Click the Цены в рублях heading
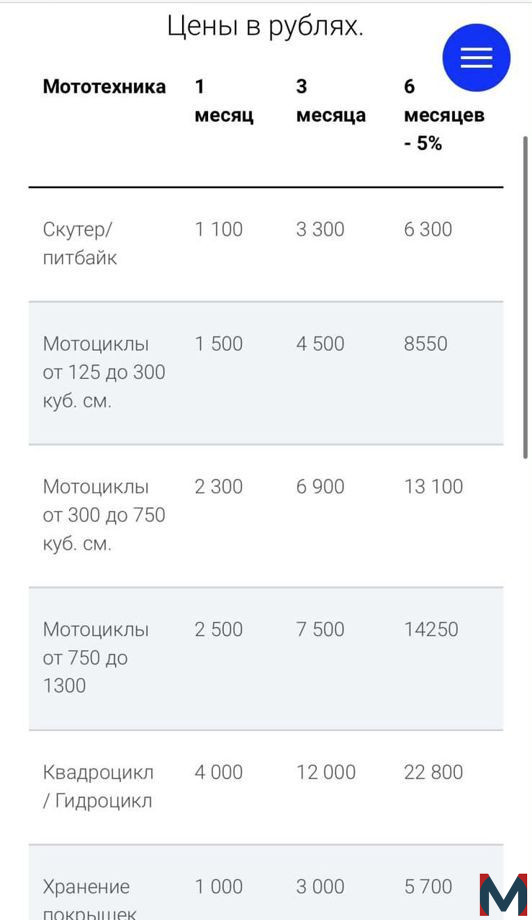Image resolution: width=532 pixels, height=920 pixels. point(265,26)
